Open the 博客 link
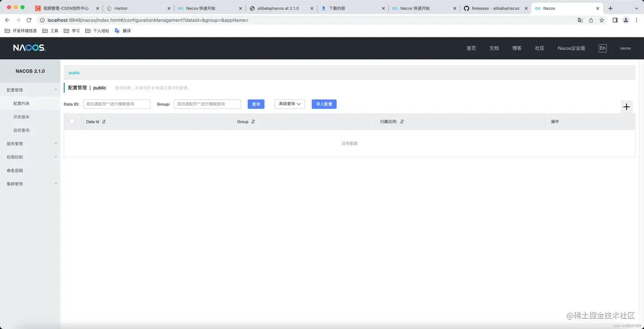Image resolution: width=644 pixels, height=329 pixels. (x=517, y=48)
